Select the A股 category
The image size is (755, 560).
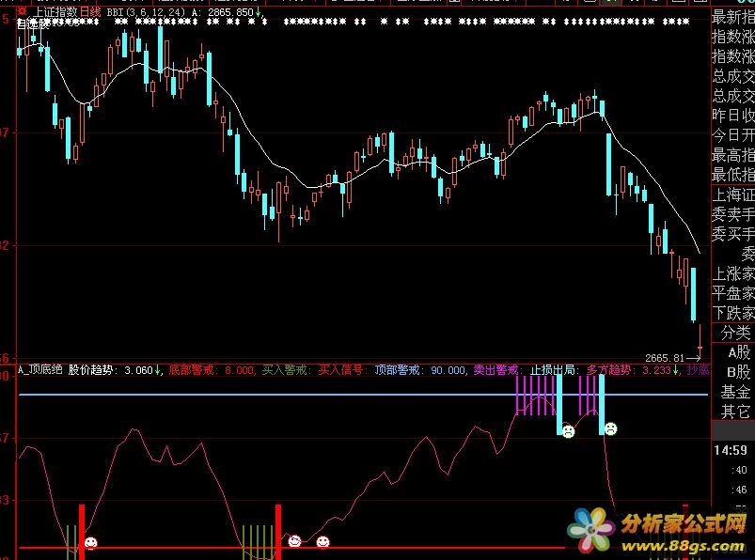(x=733, y=352)
